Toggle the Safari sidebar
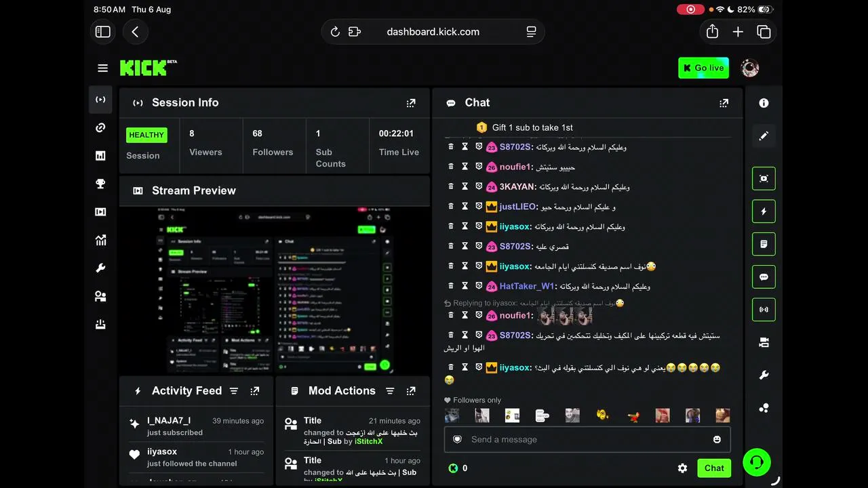This screenshot has height=488, width=868. [103, 32]
